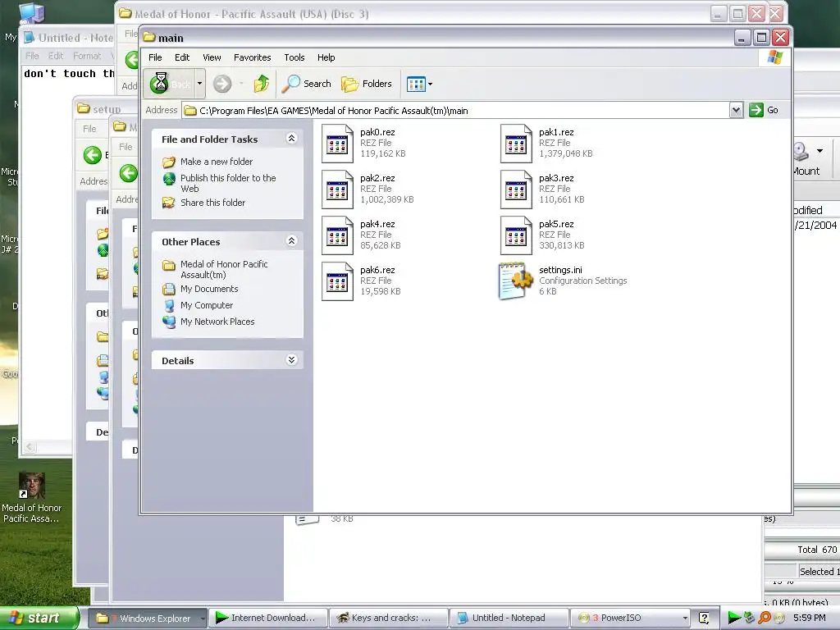Open My Network Places link

[217, 322]
